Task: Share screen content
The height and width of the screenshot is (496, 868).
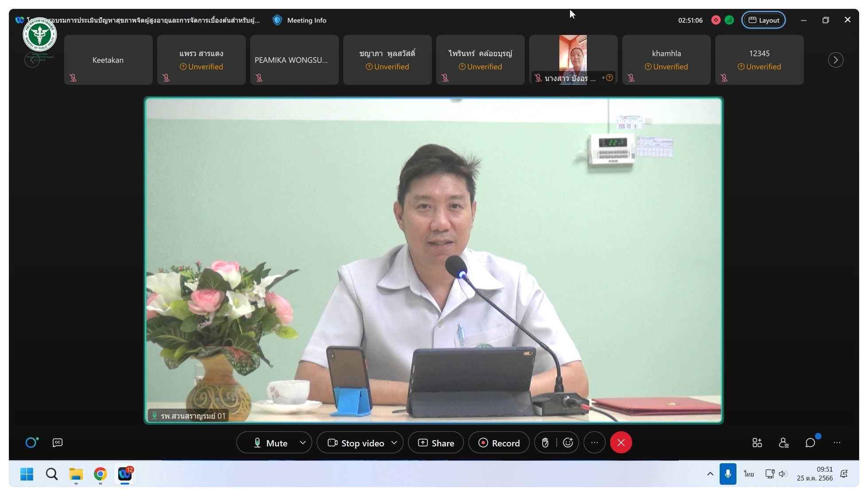Action: click(436, 443)
